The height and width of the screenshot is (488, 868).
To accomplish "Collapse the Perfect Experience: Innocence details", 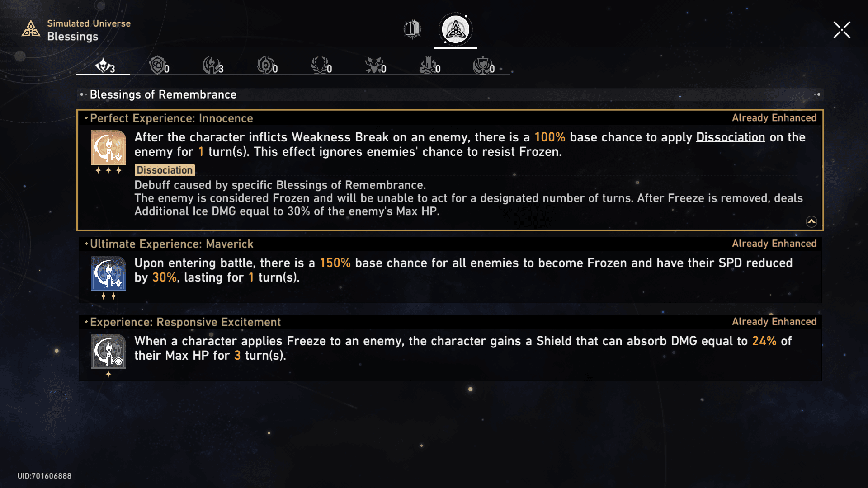I will 811,221.
